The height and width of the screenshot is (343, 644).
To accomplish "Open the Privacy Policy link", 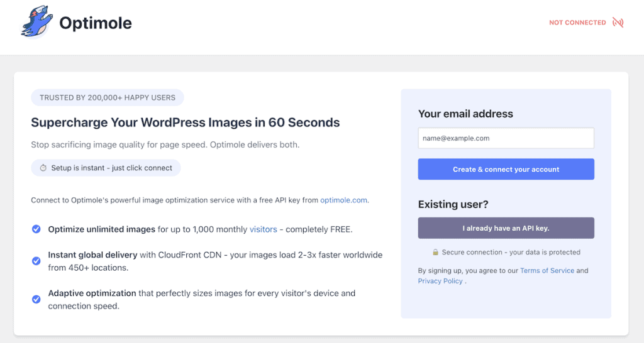I will (440, 281).
